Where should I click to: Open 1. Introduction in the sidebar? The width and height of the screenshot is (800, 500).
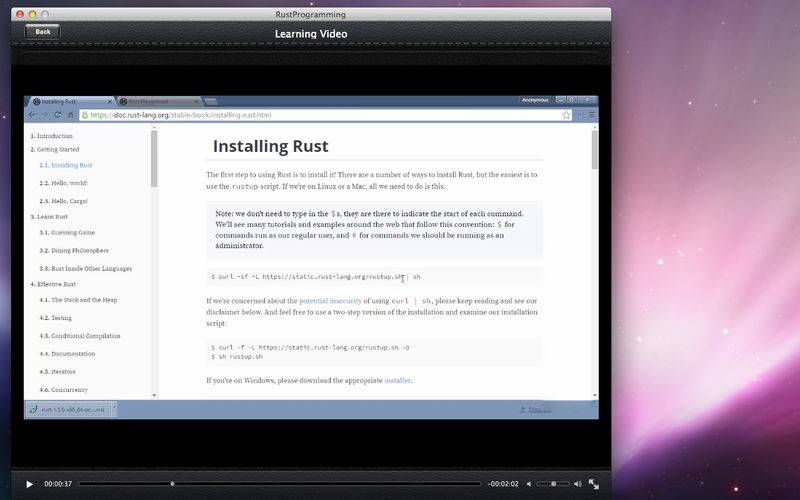[x=51, y=136]
